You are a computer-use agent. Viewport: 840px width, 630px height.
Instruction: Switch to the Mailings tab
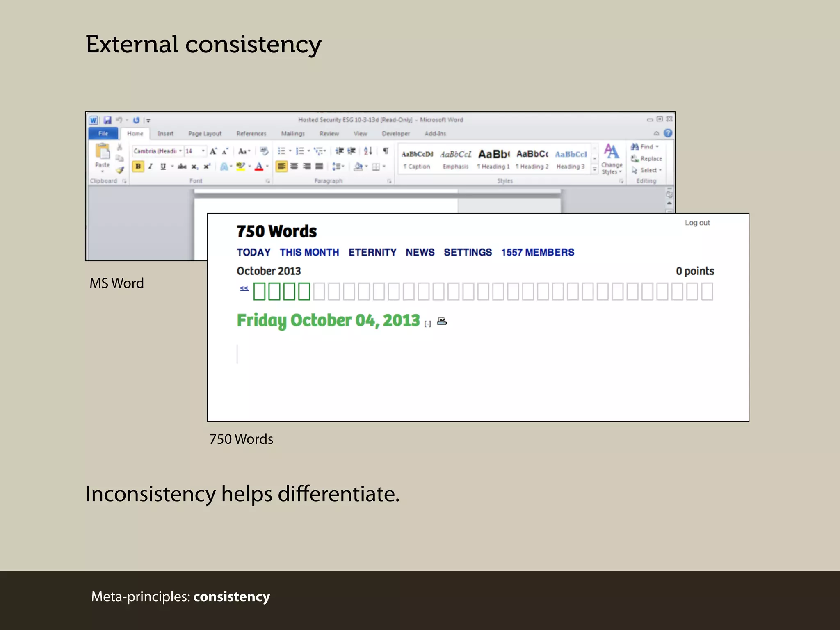pos(293,134)
